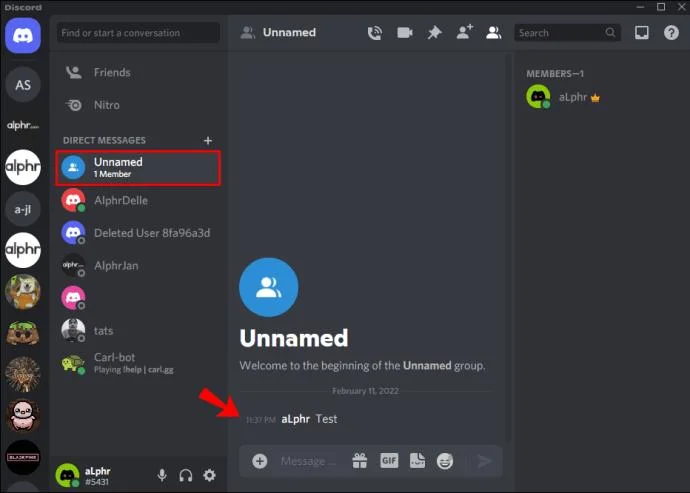This screenshot has height=493, width=690.
Task: Toggle the member list panel
Action: click(494, 33)
